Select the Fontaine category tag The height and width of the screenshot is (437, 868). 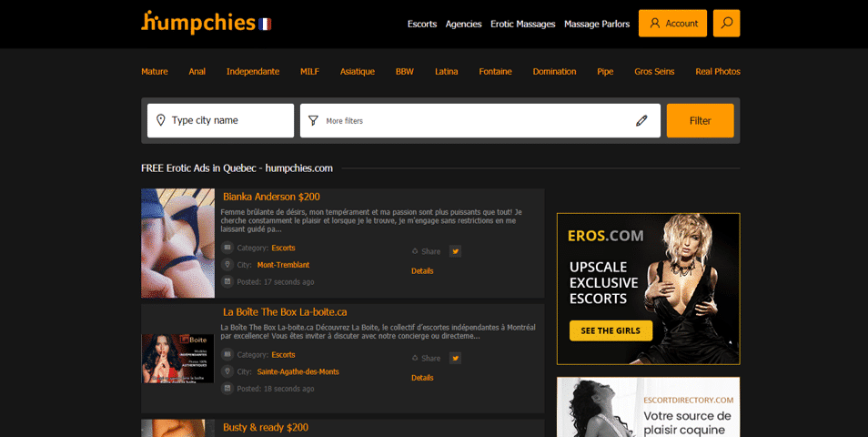pos(496,71)
